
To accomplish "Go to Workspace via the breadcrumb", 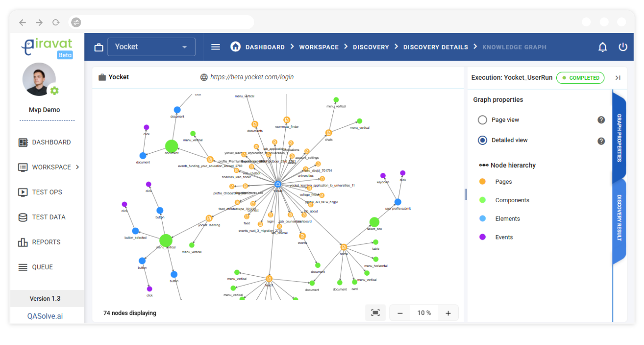I will [x=319, y=47].
